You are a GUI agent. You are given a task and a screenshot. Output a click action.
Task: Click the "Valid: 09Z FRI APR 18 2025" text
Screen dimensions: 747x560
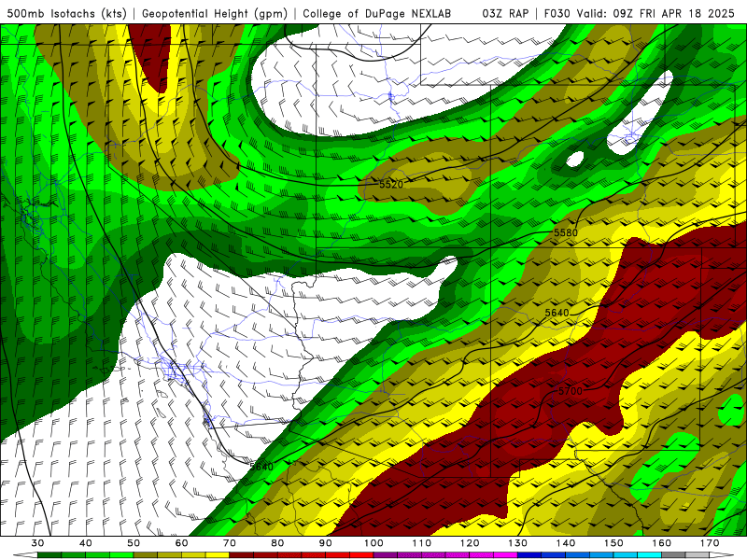coord(655,13)
